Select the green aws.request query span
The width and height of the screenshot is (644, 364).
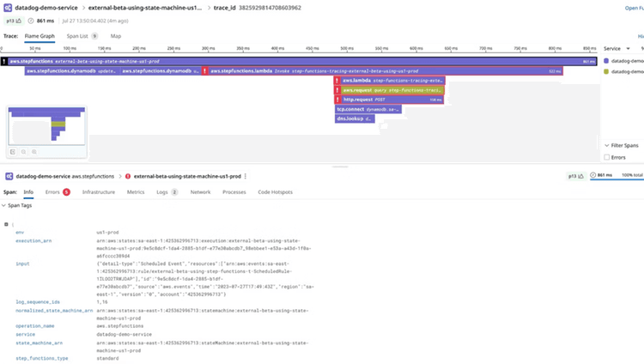point(389,90)
